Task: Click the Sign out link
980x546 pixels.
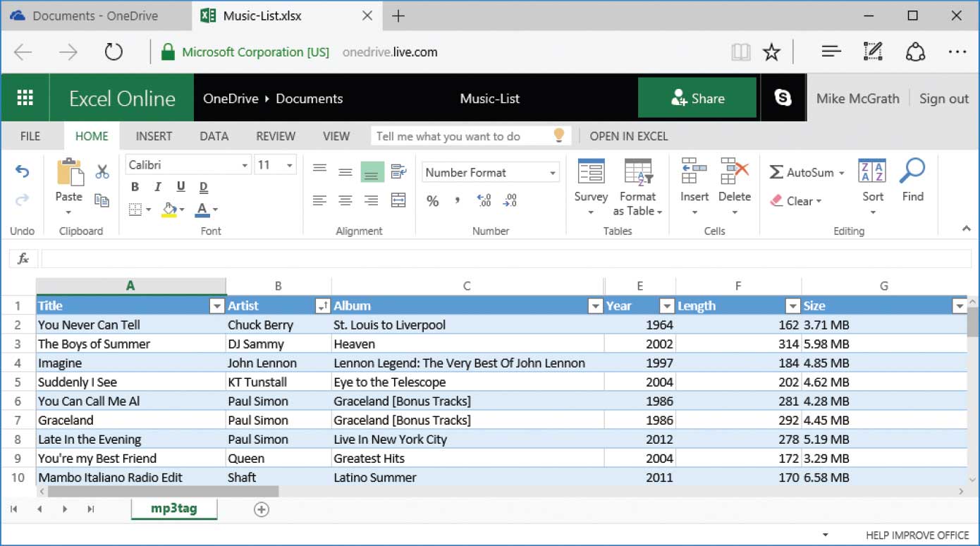Action: click(x=944, y=99)
